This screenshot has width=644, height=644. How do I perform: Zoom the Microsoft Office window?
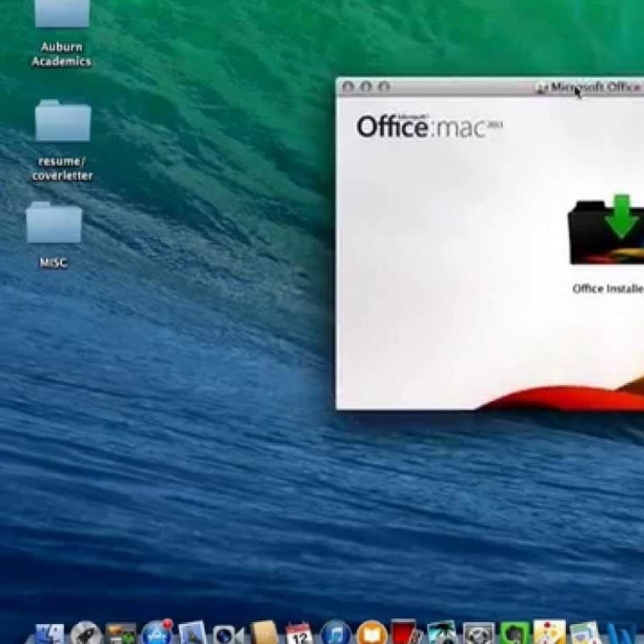[384, 86]
